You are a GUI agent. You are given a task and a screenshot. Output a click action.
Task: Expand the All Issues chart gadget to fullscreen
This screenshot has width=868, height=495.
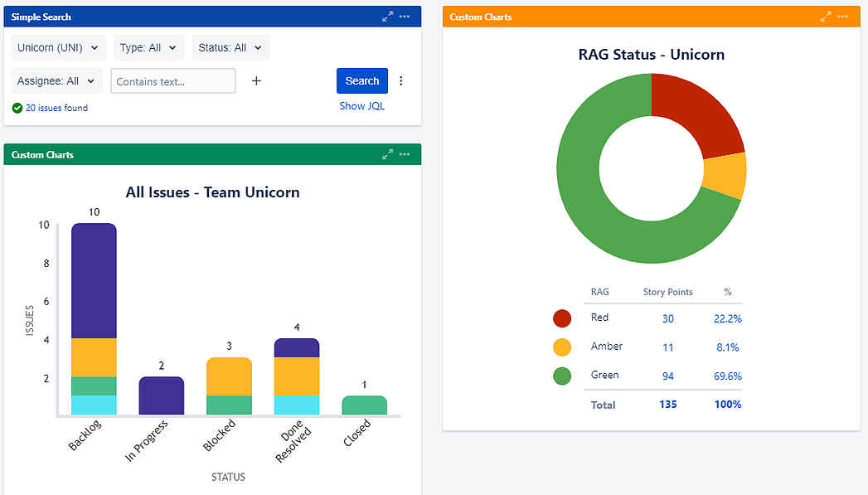click(386, 154)
